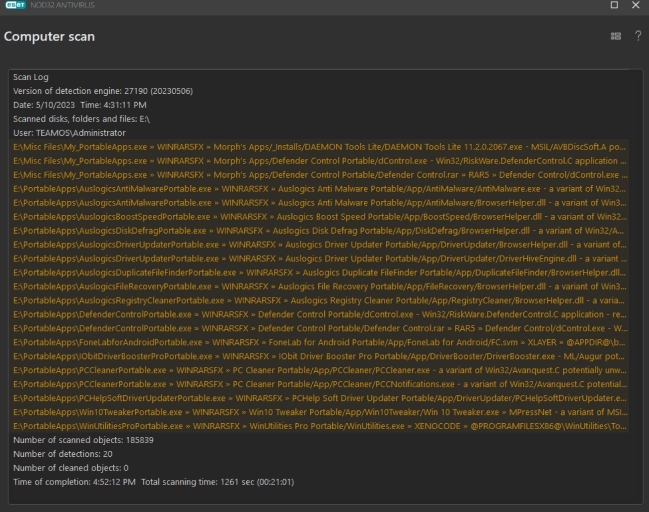
Task: Select the AuslogicsFileRecoveryPortable.exe row
Action: point(320,286)
